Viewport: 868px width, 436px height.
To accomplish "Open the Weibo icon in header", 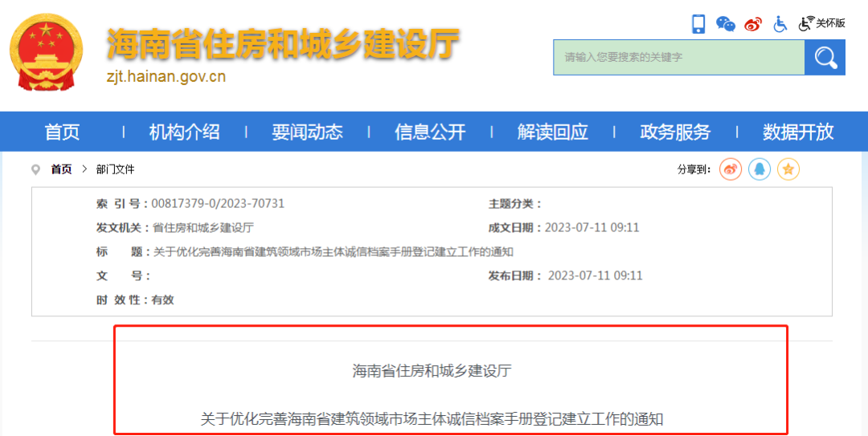I will click(x=753, y=24).
